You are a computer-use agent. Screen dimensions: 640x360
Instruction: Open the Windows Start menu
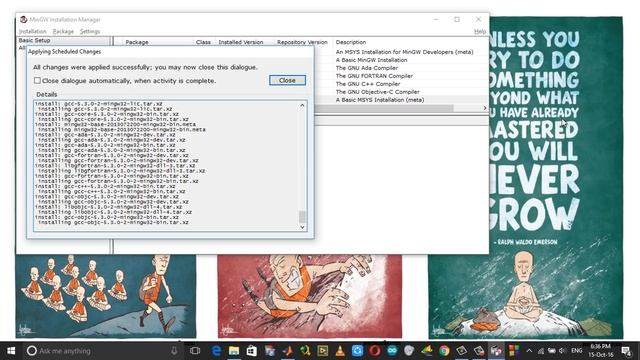pyautogui.click(x=11, y=351)
